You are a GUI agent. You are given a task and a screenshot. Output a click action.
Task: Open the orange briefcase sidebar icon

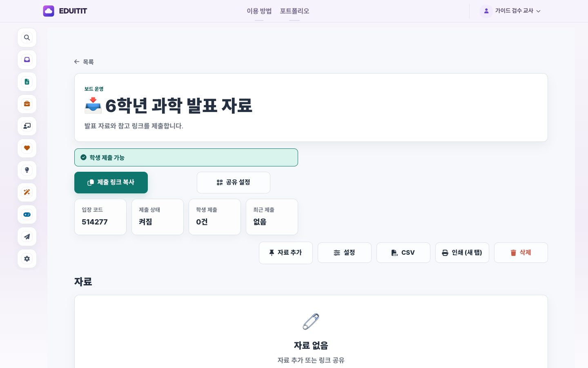pos(27,104)
